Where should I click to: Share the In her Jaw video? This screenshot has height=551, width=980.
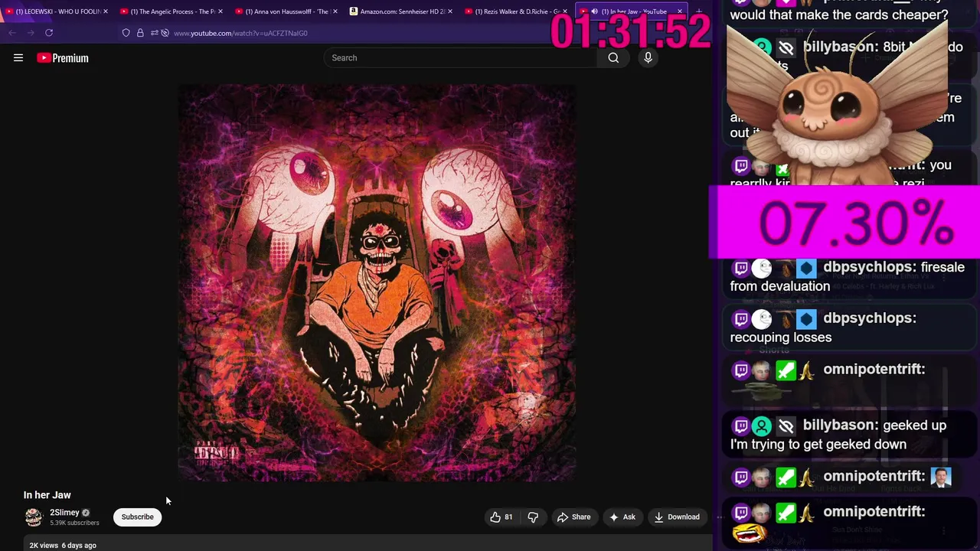573,517
